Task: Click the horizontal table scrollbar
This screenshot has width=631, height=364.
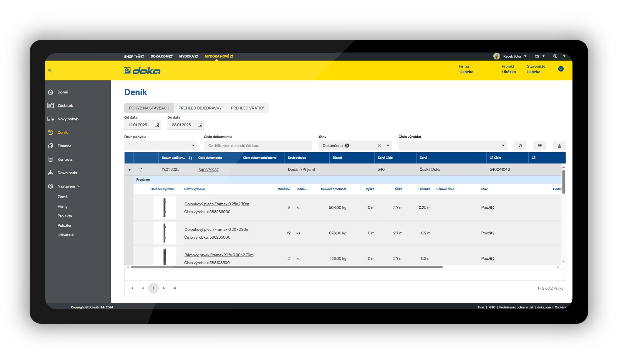Action: click(287, 267)
